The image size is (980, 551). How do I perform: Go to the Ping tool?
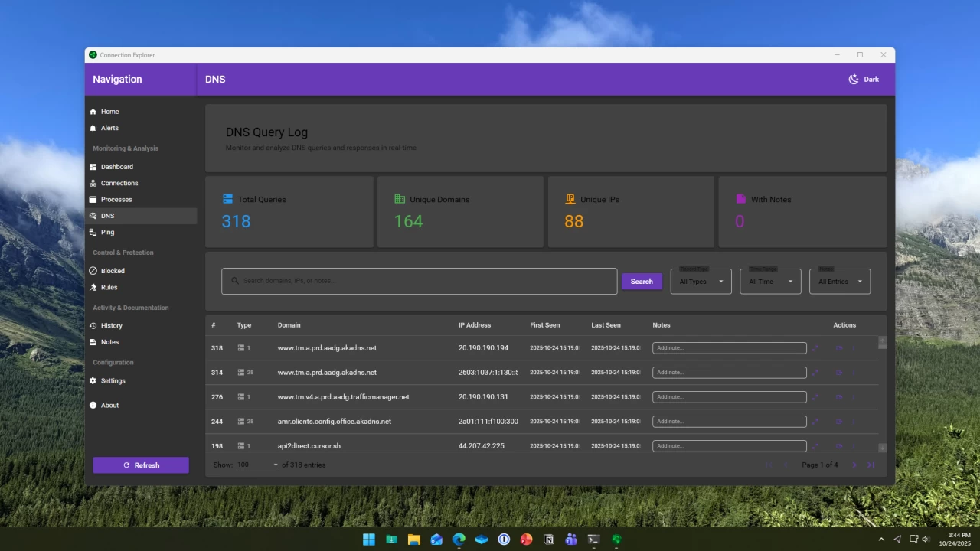107,232
